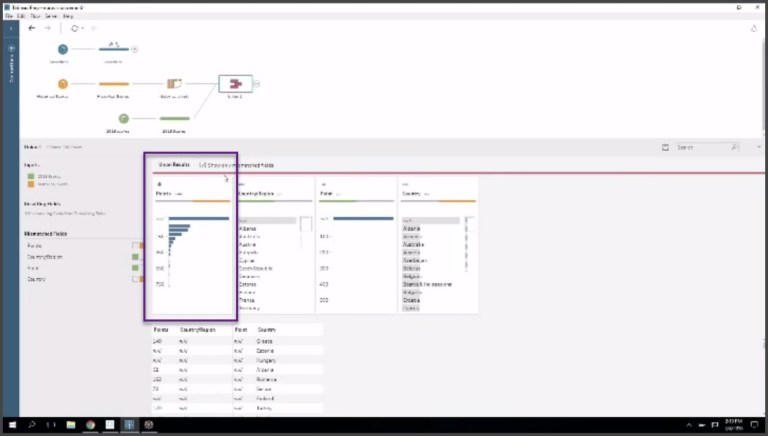
Task: Select the Union step in the flow
Action: click(236, 84)
